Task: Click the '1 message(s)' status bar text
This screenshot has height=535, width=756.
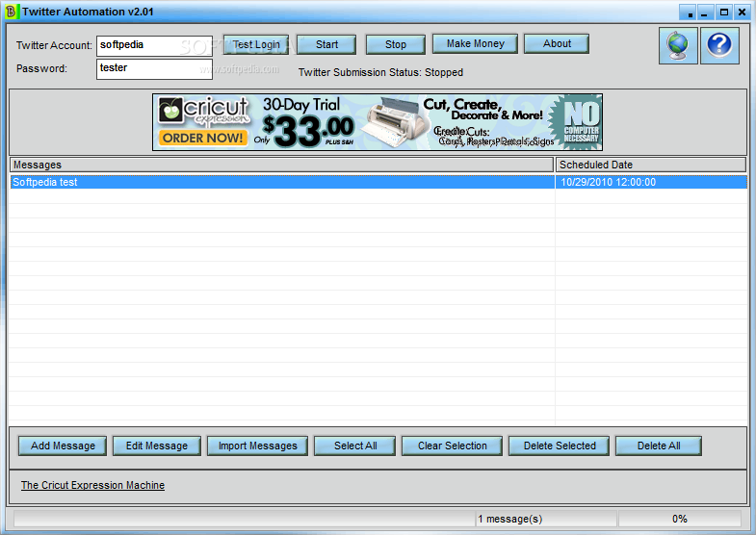Action: pyautogui.click(x=510, y=519)
